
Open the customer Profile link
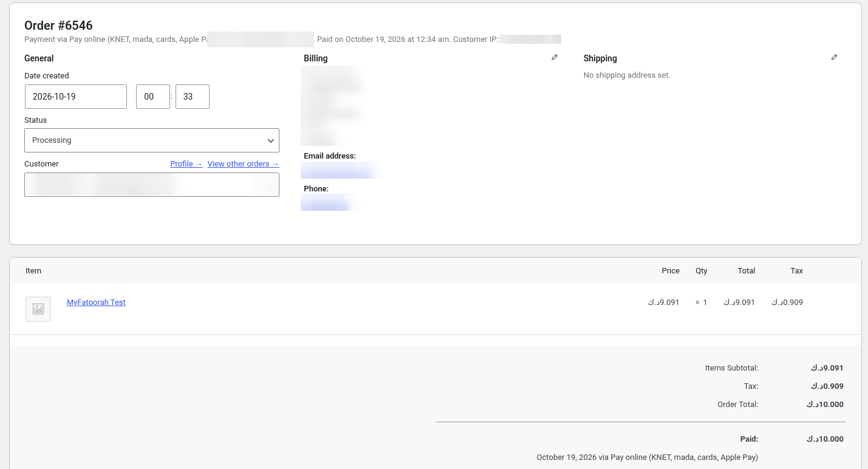click(186, 164)
